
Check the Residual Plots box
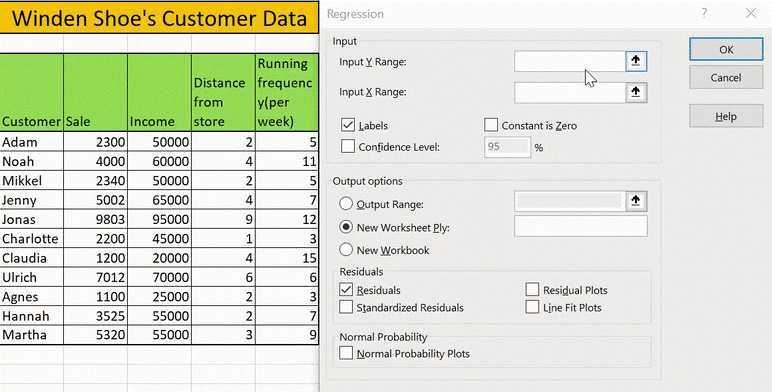[x=532, y=290]
